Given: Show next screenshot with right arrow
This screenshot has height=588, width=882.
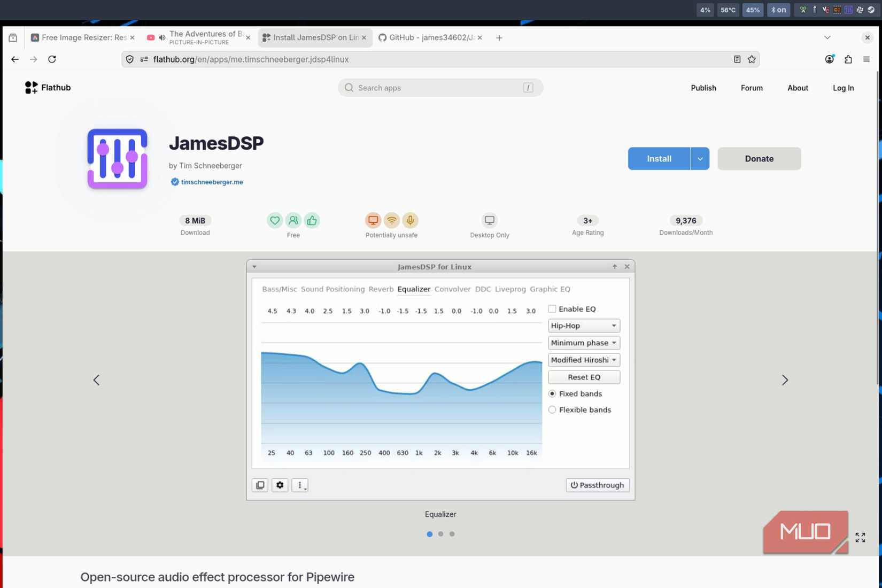Looking at the screenshot, I should pos(785,380).
